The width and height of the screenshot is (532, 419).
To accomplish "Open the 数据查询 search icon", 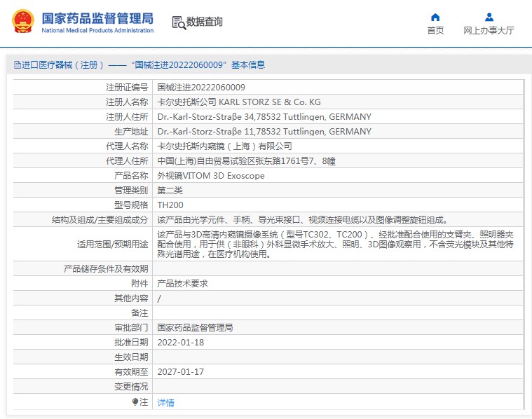I will click(x=179, y=22).
